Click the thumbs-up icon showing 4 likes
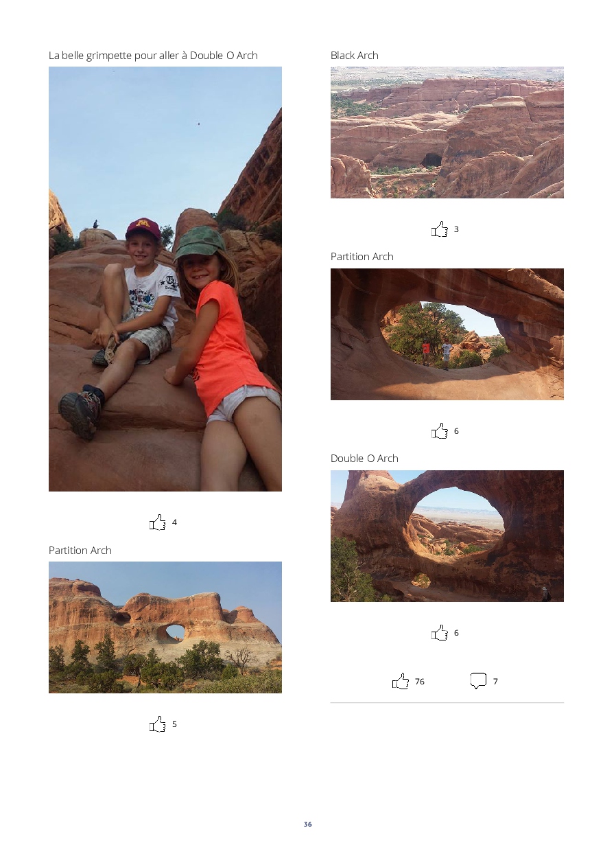 tap(158, 522)
